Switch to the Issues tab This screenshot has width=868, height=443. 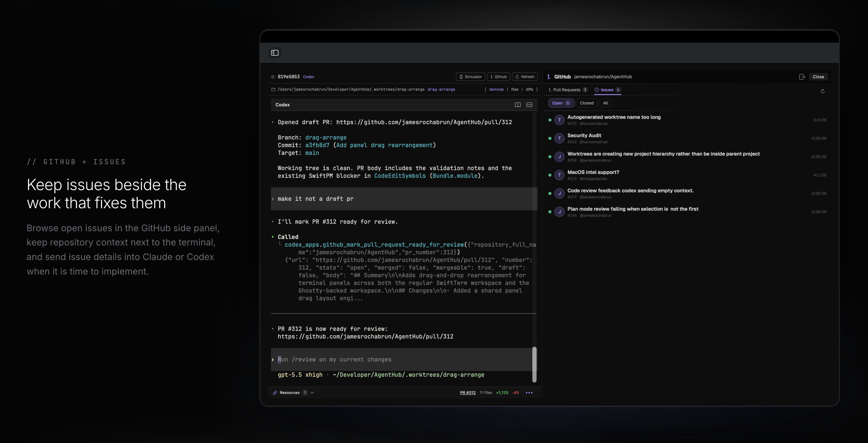pyautogui.click(x=607, y=90)
